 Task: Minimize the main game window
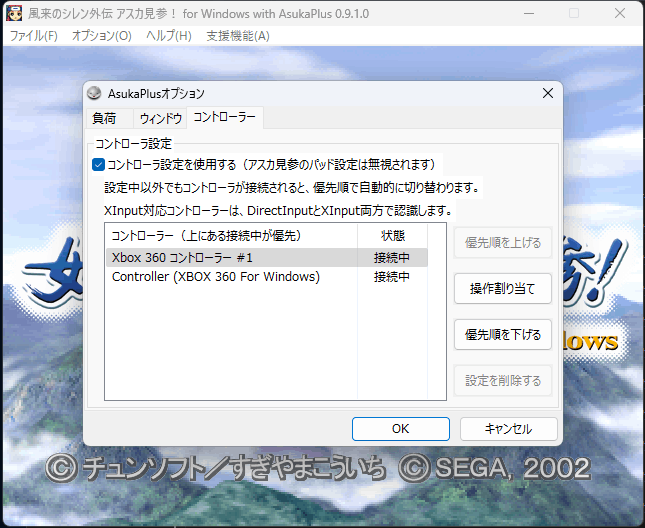coord(529,13)
